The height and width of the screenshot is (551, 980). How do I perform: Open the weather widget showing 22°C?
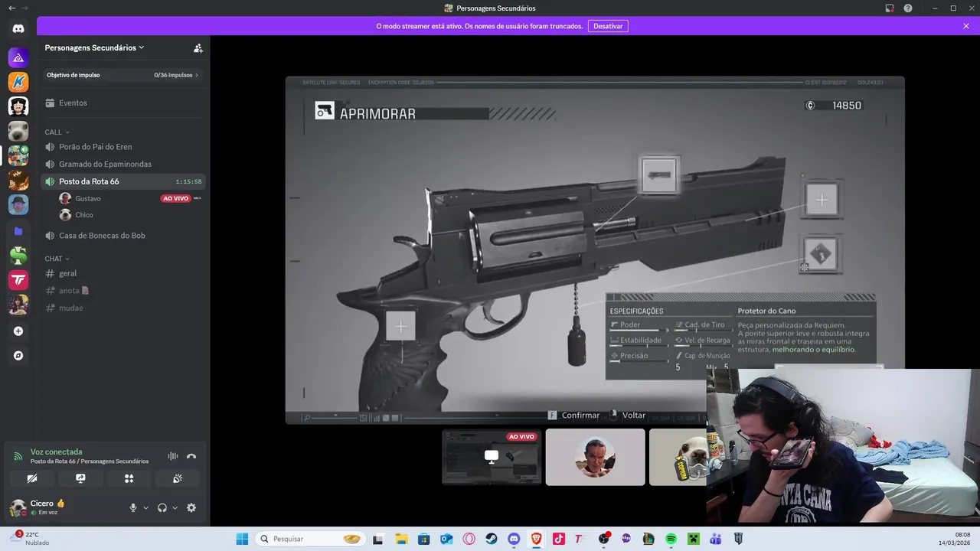31,539
